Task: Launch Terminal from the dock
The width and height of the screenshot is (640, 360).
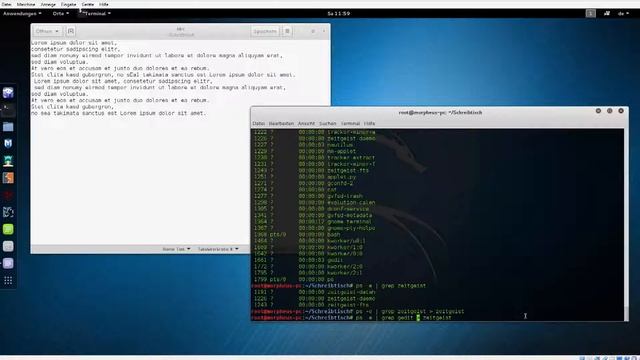Action: tap(8, 109)
